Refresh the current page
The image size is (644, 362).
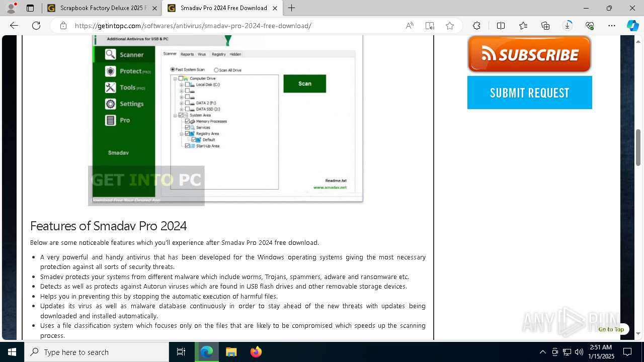point(36,26)
